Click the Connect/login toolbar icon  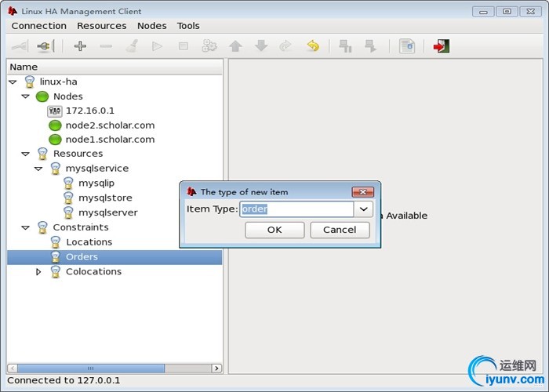click(x=20, y=46)
